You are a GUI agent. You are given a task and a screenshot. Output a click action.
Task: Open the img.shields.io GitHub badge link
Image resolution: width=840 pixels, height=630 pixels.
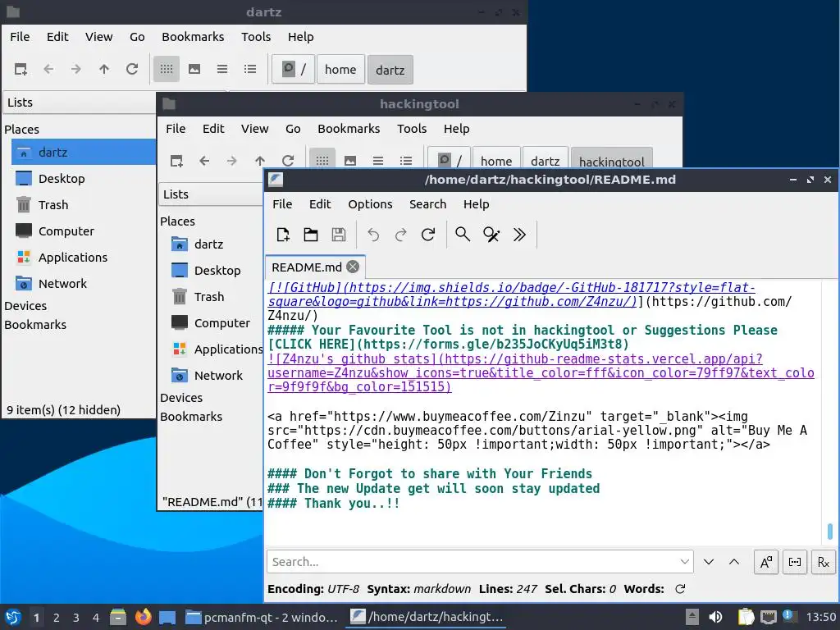512,294
